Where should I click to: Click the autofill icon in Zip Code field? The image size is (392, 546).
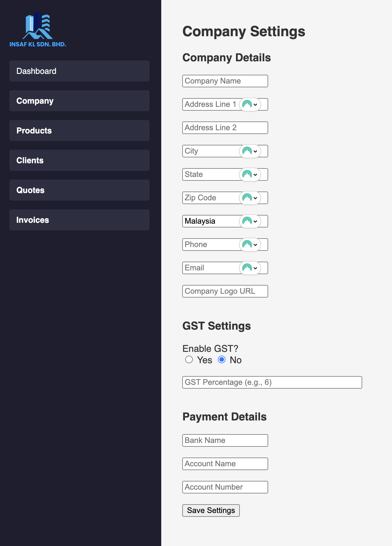pos(250,198)
